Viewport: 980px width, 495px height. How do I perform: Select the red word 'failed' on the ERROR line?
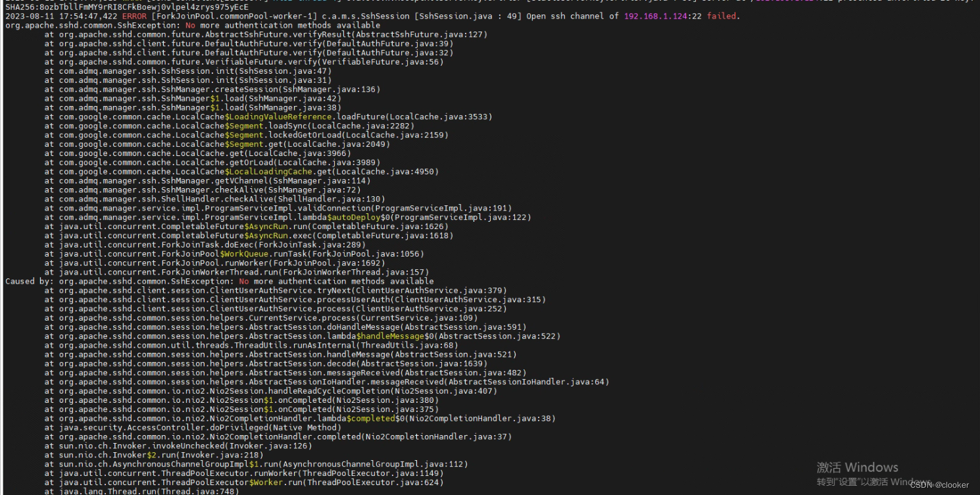tap(722, 16)
